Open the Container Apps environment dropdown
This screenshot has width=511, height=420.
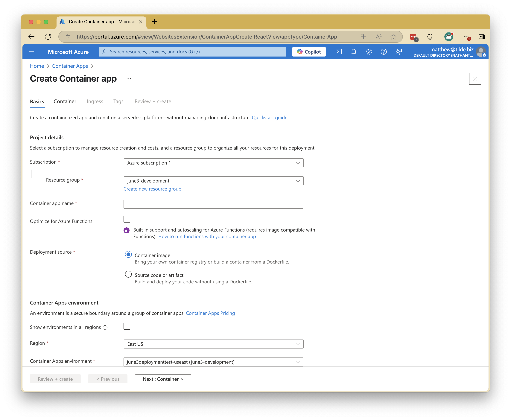[213, 362]
